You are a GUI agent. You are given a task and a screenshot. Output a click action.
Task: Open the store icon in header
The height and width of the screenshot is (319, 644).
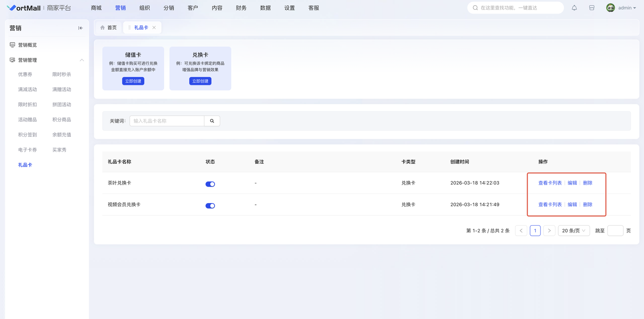(592, 8)
